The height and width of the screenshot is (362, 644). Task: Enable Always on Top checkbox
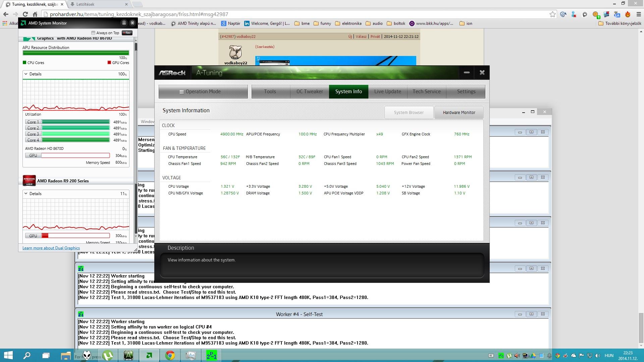[x=93, y=33]
